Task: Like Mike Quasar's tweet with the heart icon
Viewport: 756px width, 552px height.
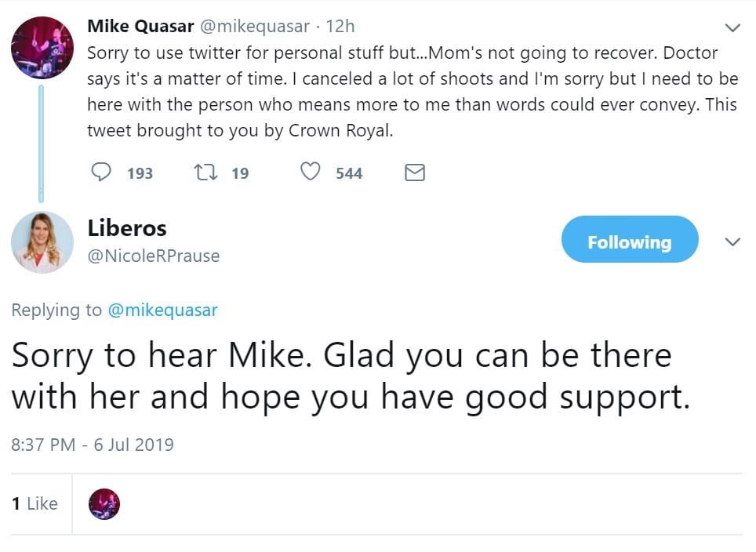Action: click(x=311, y=172)
